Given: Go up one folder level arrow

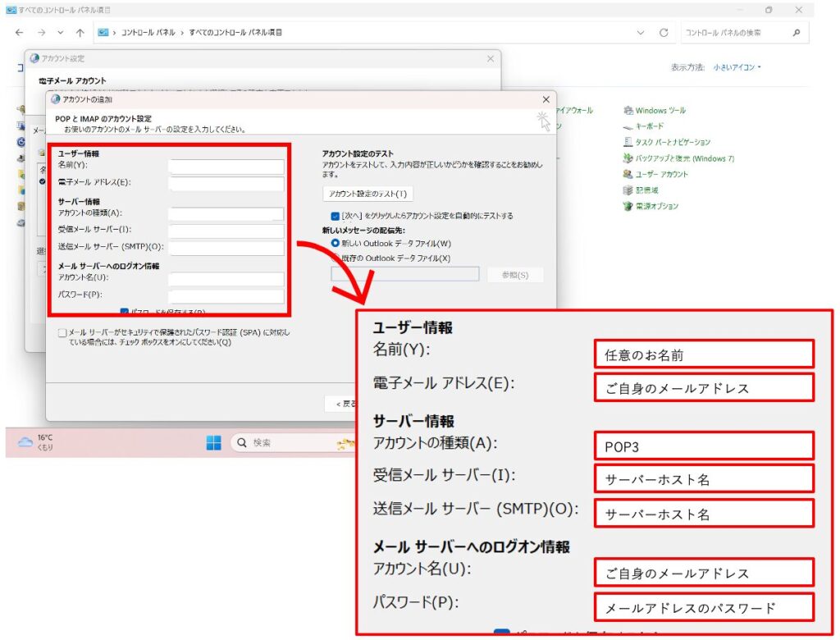Looking at the screenshot, I should pyautogui.click(x=80, y=33).
